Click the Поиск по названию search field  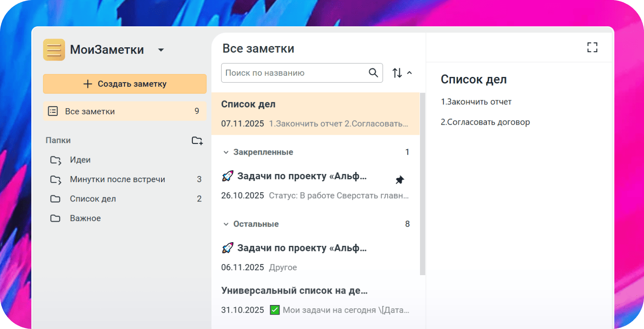click(294, 73)
